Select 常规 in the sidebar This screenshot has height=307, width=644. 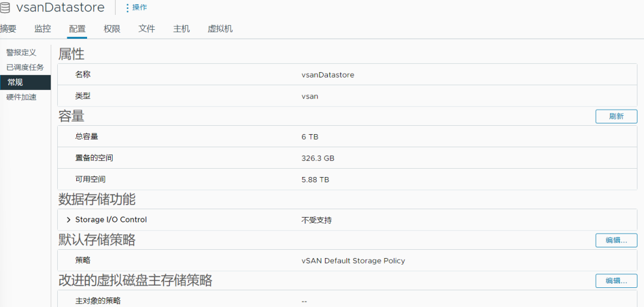point(26,82)
